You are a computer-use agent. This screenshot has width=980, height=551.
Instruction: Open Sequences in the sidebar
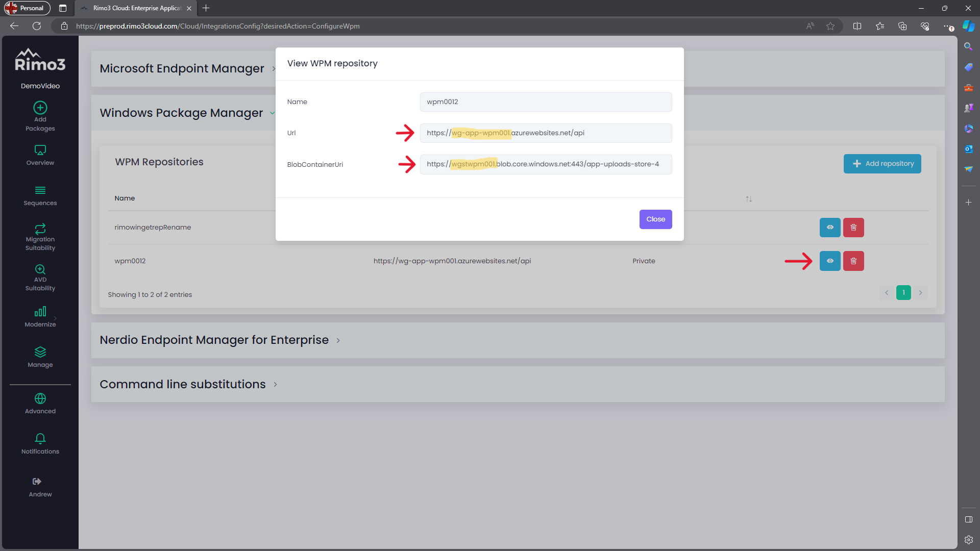coord(40,196)
